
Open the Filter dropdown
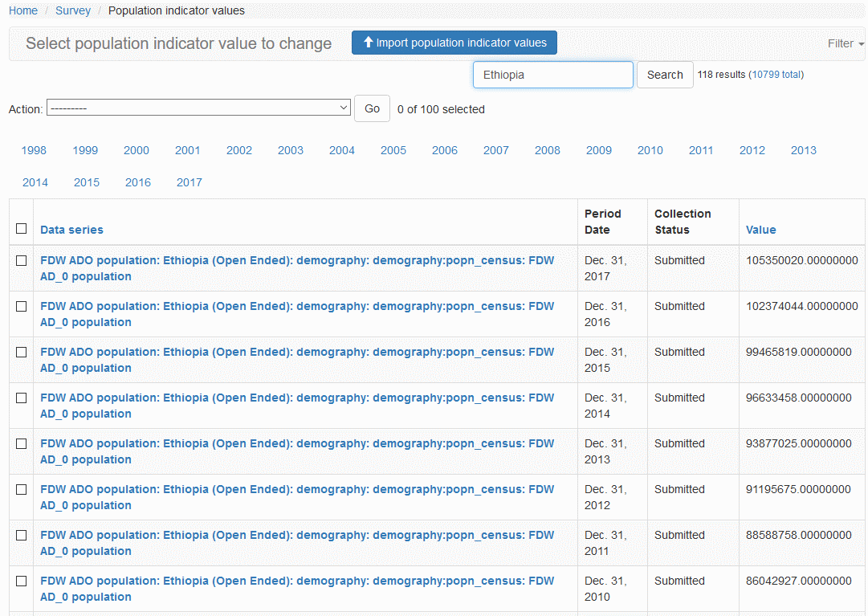point(845,43)
